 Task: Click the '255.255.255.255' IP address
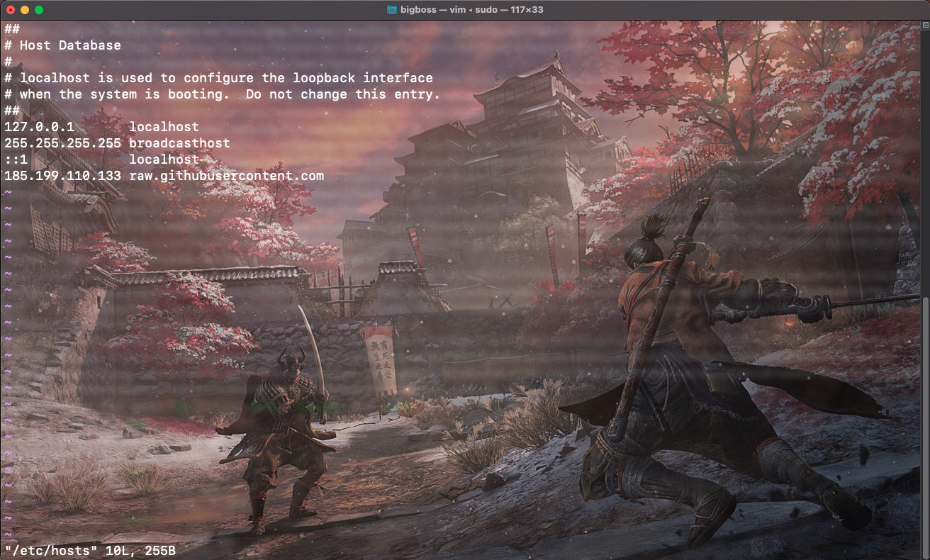(62, 143)
